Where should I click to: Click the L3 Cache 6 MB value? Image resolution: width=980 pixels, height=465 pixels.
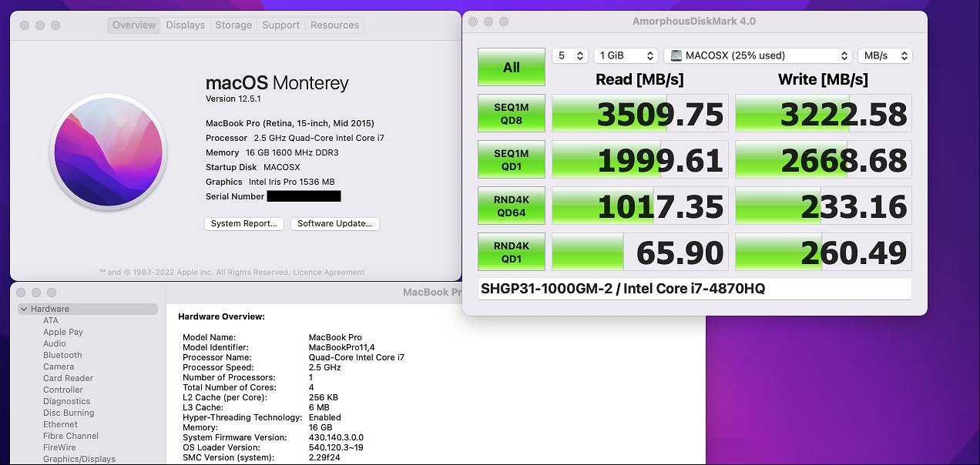point(319,407)
